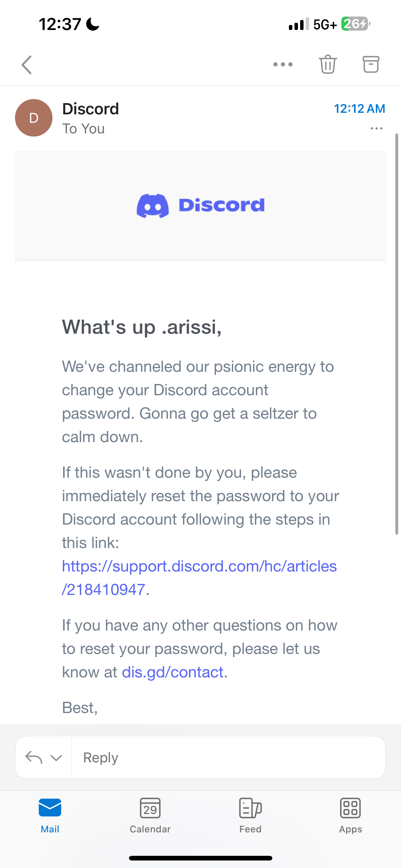Archive the email using the box icon

[371, 64]
